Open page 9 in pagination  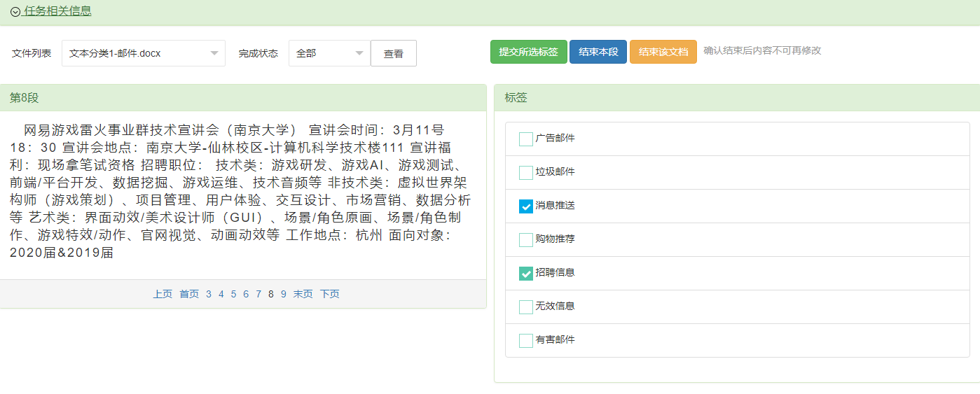[284, 294]
